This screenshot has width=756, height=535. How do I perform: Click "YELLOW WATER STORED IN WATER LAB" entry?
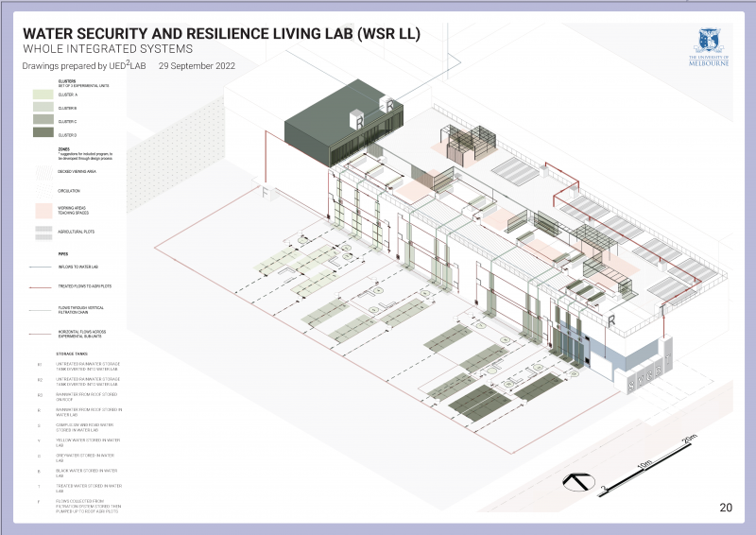click(88, 442)
